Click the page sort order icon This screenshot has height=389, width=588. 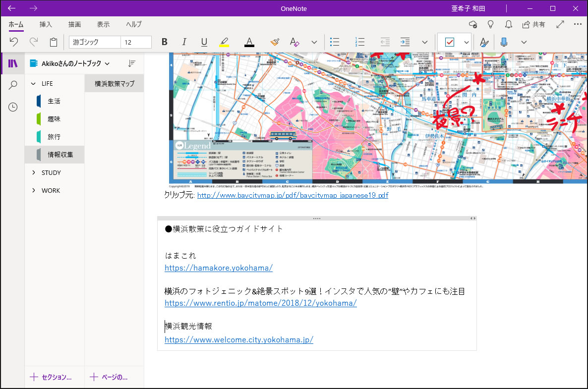tap(131, 63)
